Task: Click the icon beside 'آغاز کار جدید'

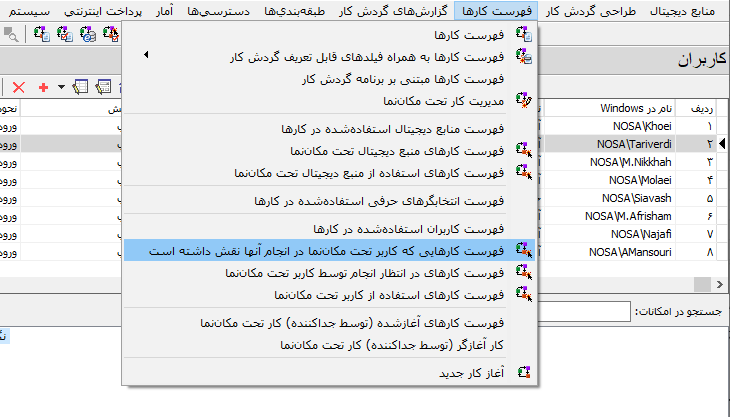Action: pos(522,373)
